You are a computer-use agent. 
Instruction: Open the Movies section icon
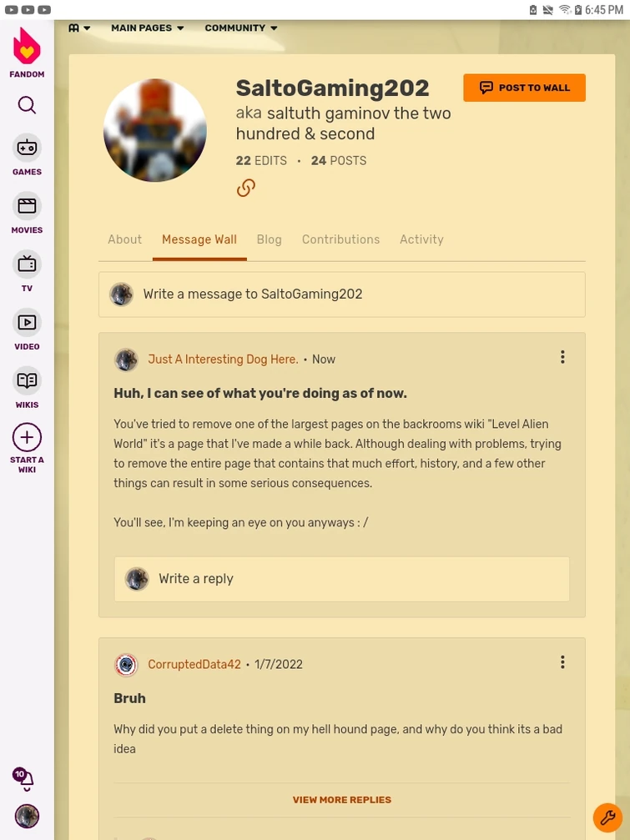coord(27,206)
